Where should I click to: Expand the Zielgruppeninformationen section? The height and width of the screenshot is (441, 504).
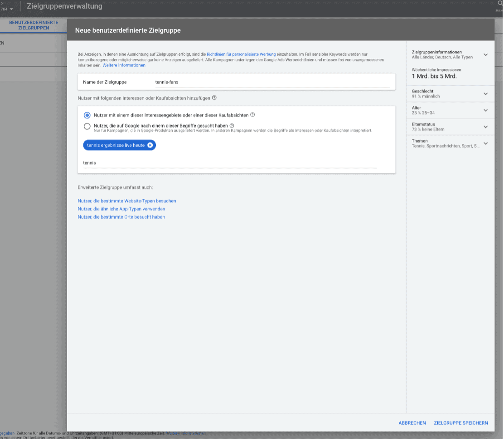click(x=485, y=55)
